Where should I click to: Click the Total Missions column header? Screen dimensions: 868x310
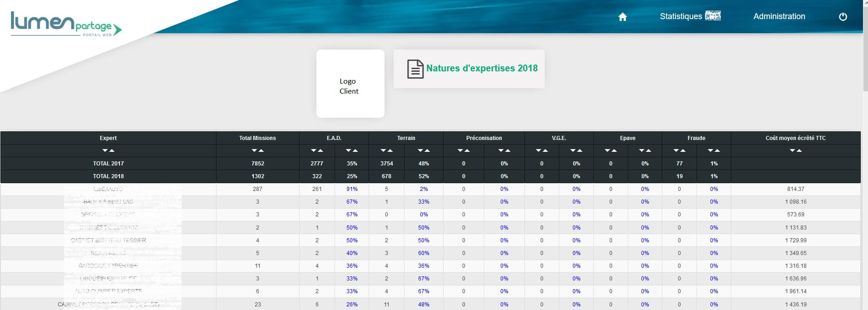257,138
